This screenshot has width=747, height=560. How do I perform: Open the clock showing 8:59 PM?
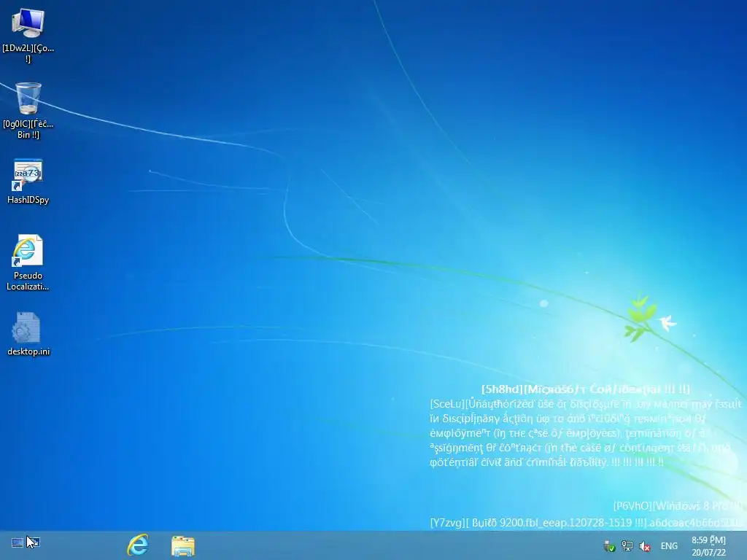(x=708, y=546)
